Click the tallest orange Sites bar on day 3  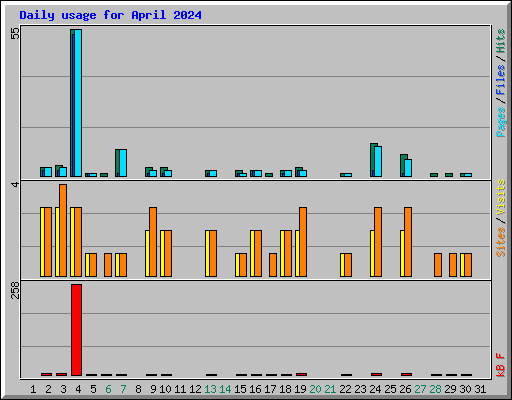point(63,230)
